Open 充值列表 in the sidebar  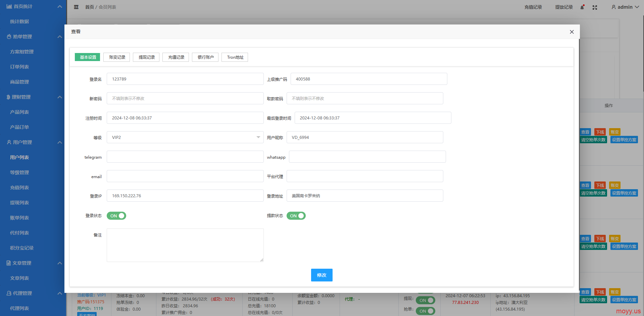pyautogui.click(x=19, y=188)
